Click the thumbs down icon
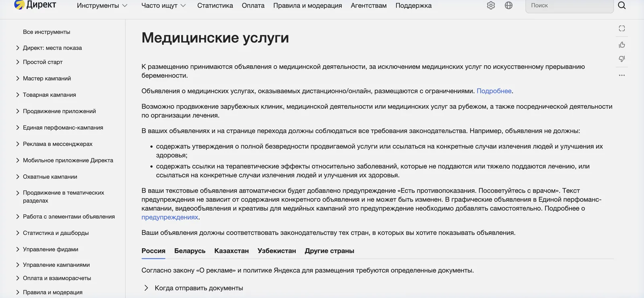This screenshot has height=298, width=644. point(622,59)
